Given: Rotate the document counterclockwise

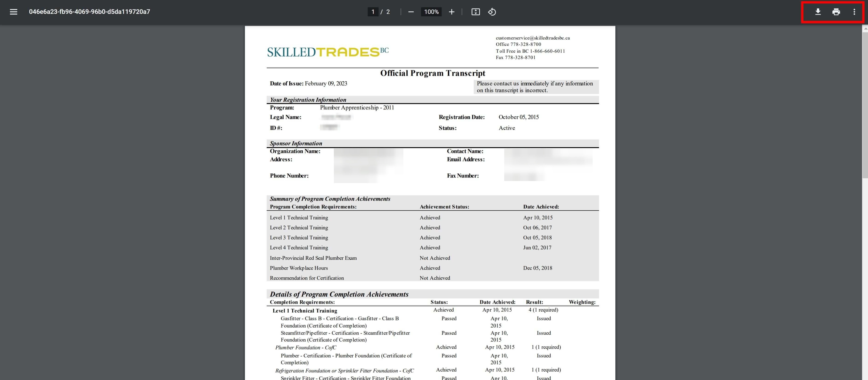Looking at the screenshot, I should coord(492,12).
